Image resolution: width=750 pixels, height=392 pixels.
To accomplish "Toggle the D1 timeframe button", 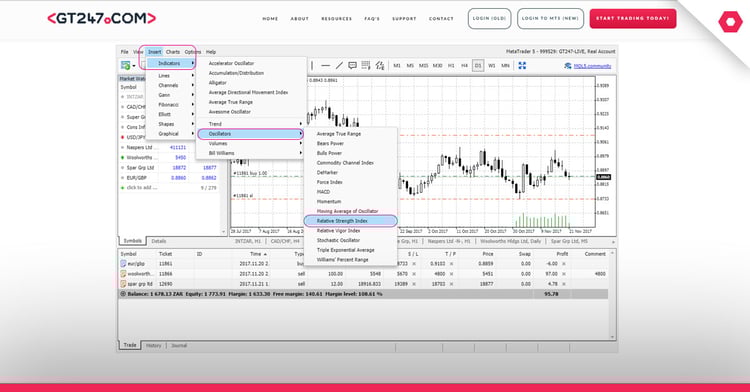I will click(478, 65).
